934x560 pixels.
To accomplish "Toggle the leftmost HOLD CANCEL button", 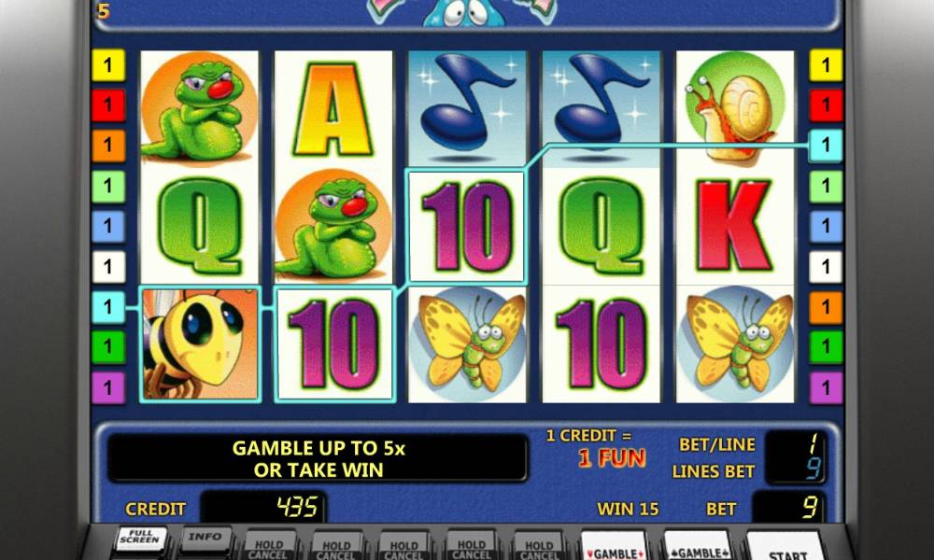I will click(269, 548).
